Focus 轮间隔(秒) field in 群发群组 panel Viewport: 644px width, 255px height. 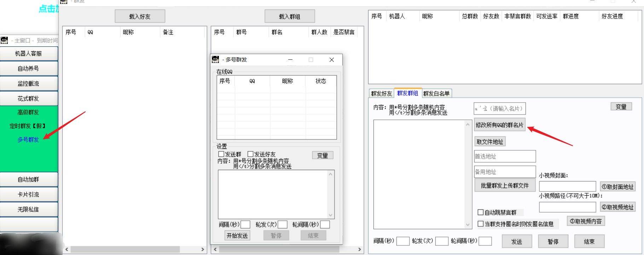pyautogui.click(x=485, y=241)
